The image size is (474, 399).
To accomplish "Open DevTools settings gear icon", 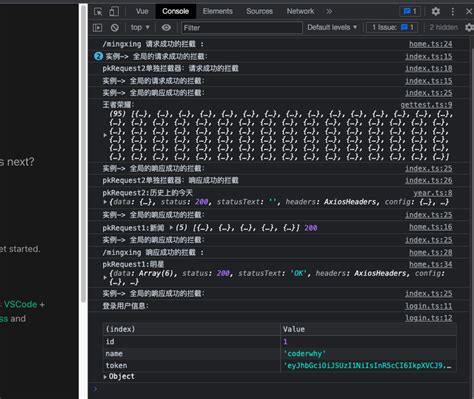I will [x=436, y=12].
